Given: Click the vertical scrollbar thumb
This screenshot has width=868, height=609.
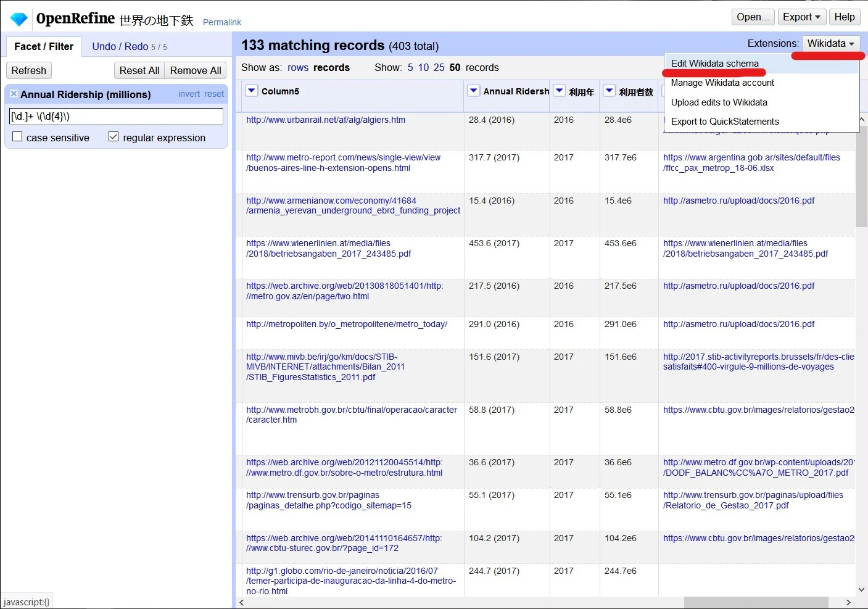Looking at the screenshot, I should [862, 176].
